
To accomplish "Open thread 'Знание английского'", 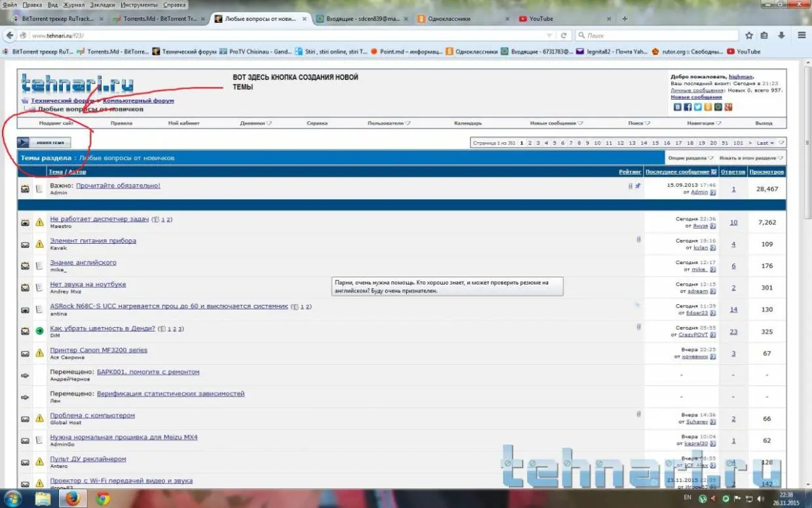I will coord(83,262).
